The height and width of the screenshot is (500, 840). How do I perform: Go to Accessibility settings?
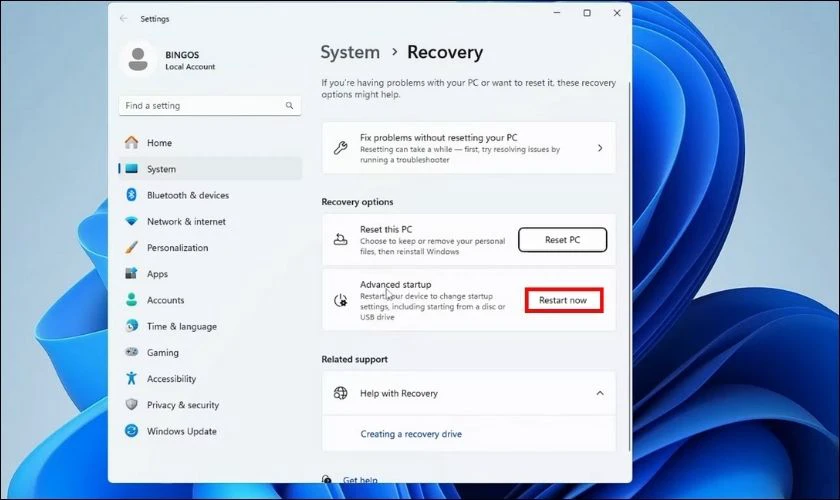(x=210, y=379)
